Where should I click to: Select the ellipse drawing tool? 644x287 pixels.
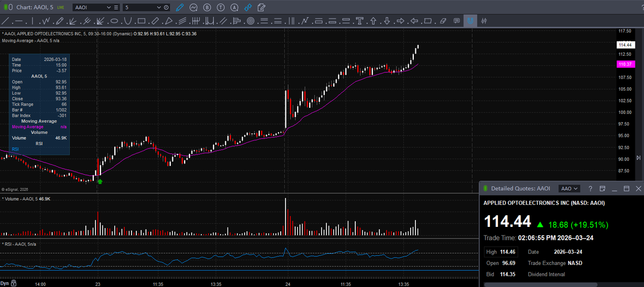tap(114, 21)
